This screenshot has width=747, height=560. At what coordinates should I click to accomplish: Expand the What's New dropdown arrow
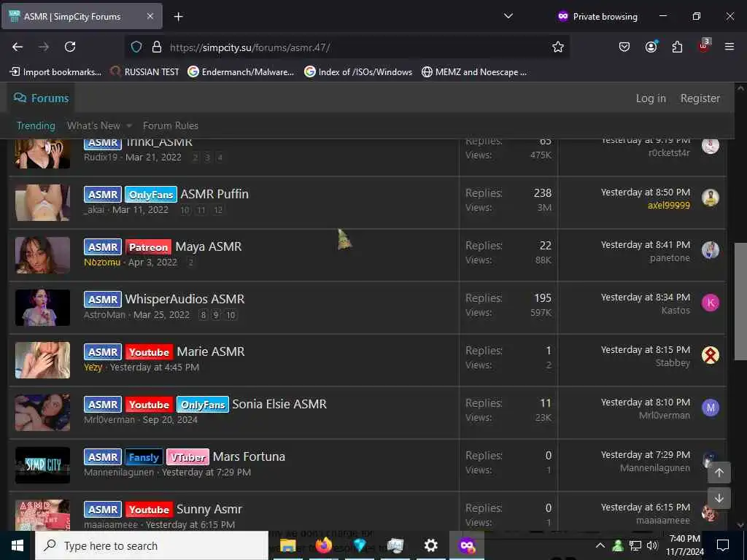129,125
